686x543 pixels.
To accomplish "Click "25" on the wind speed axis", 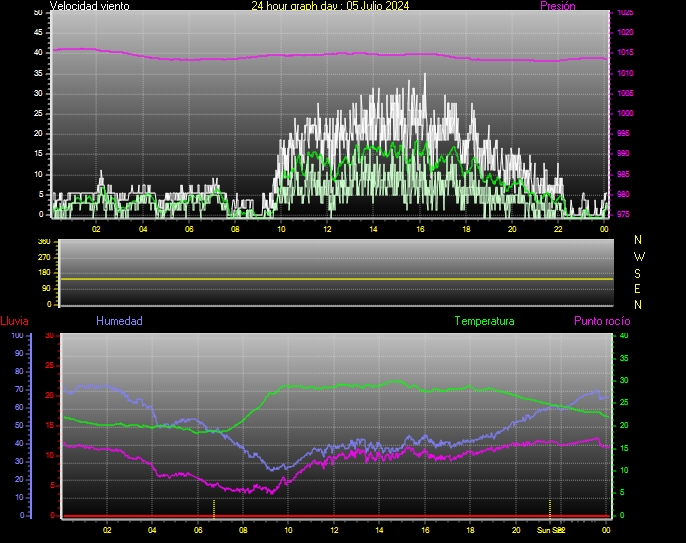I will click(x=38, y=113).
